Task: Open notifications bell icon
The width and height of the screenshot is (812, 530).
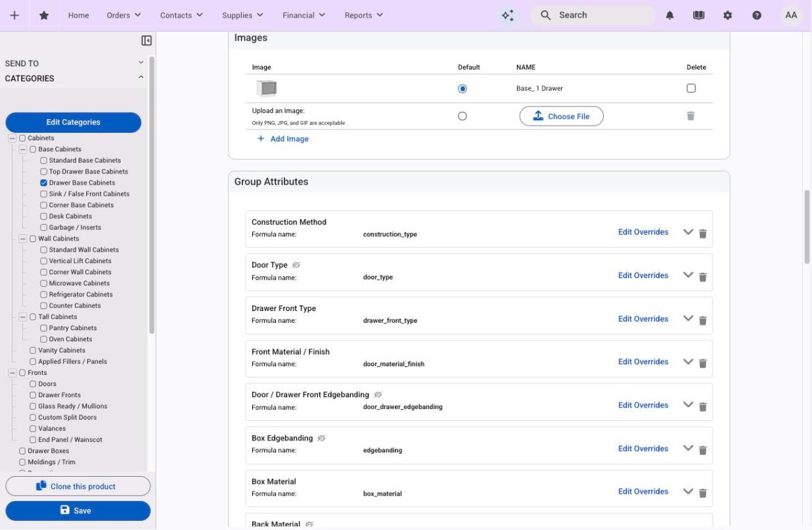Action: pyautogui.click(x=670, y=15)
